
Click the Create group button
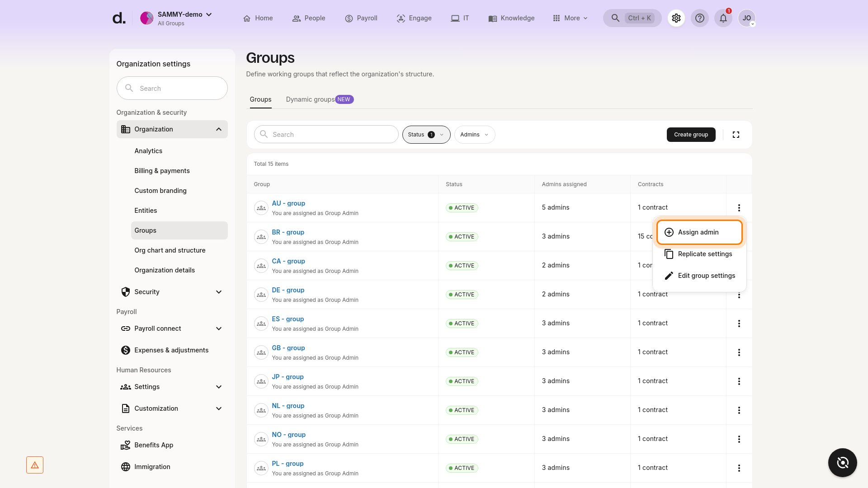(x=691, y=134)
